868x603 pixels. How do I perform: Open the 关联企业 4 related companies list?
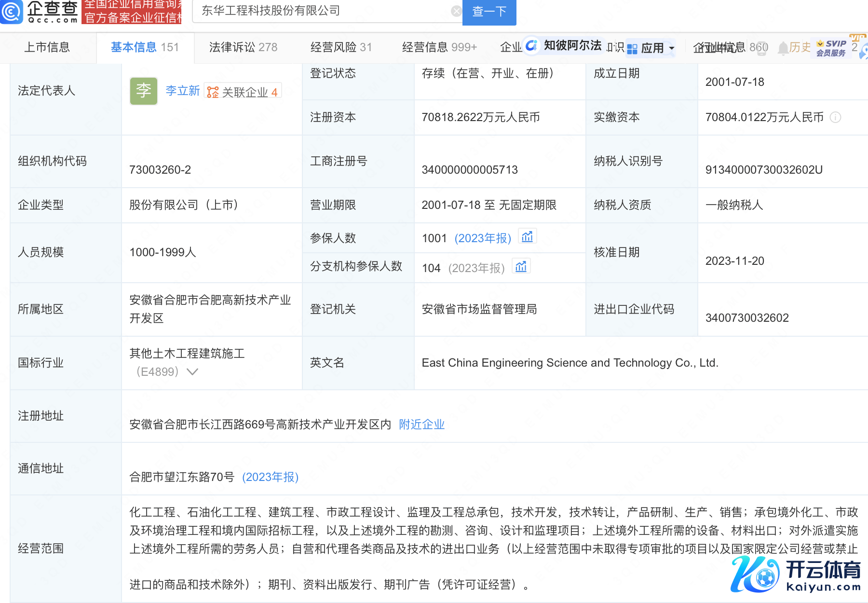click(243, 92)
